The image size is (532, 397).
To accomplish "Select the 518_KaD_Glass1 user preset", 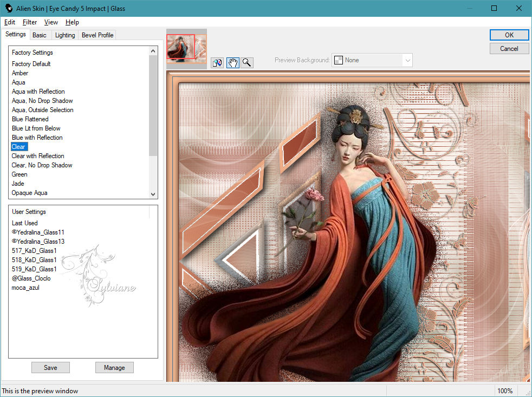I will [x=34, y=259].
